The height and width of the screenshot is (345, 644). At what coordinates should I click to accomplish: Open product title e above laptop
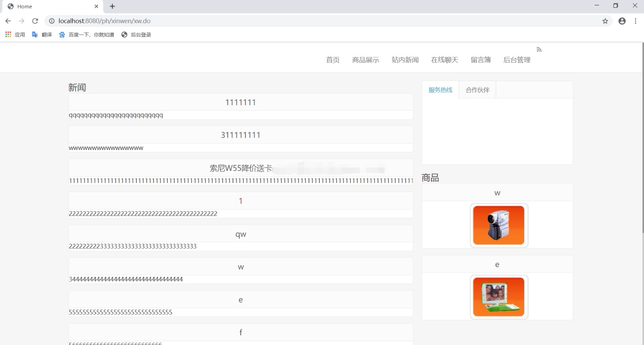coord(497,265)
